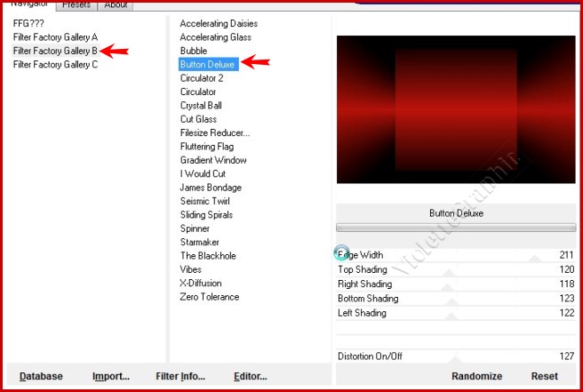
Task: Click the Database button
Action: pyautogui.click(x=41, y=376)
